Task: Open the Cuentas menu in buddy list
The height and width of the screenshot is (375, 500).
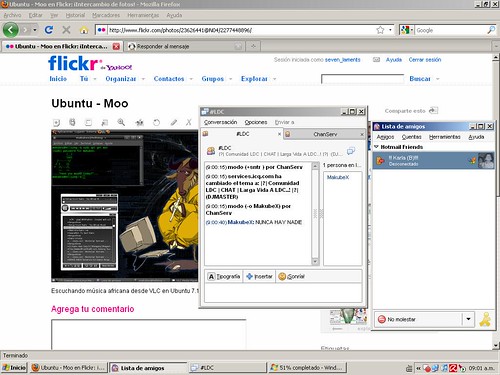Action: coord(411,137)
